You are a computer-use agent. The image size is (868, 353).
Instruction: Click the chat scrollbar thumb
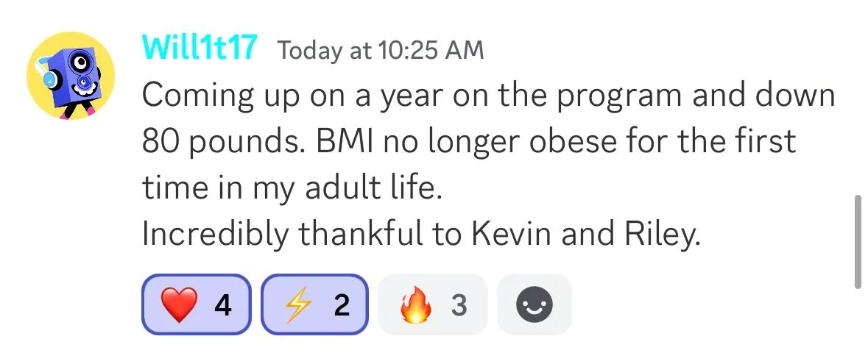tap(858, 242)
